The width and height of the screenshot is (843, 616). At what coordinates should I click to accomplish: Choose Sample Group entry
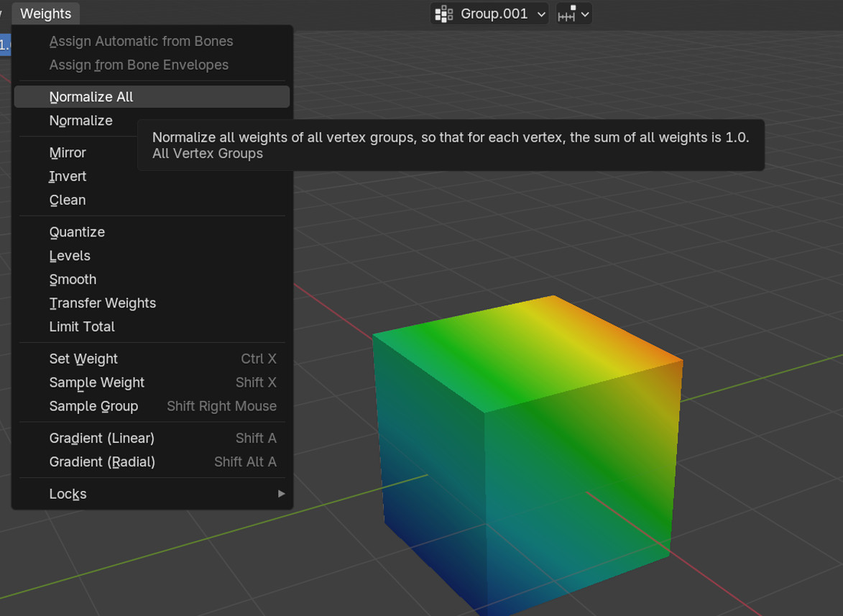point(152,406)
